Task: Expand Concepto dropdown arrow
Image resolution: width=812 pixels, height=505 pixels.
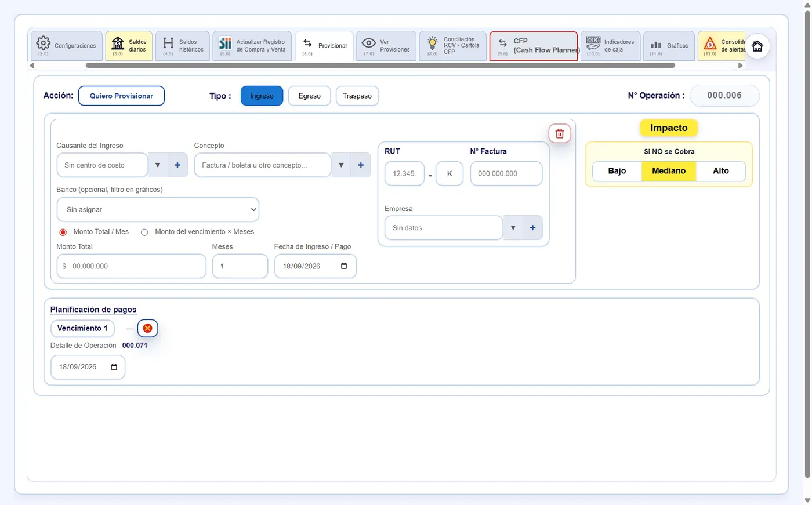Action: (x=341, y=165)
